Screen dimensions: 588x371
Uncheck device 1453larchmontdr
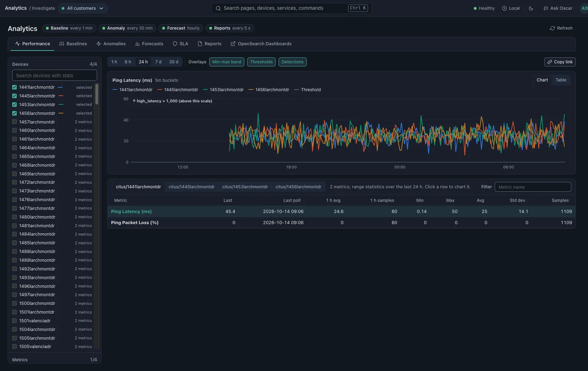pos(14,105)
